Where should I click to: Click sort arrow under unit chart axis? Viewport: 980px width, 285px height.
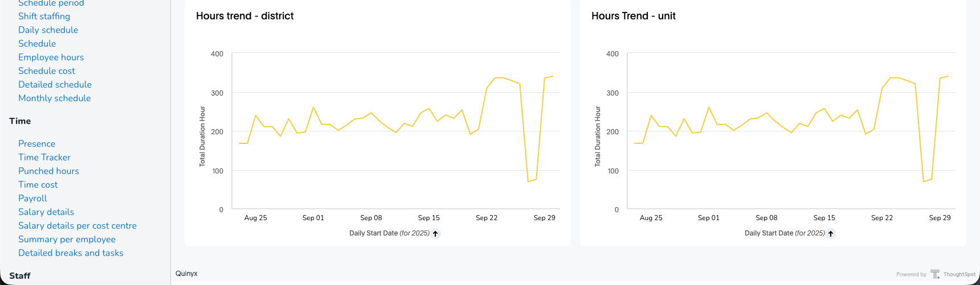click(831, 234)
